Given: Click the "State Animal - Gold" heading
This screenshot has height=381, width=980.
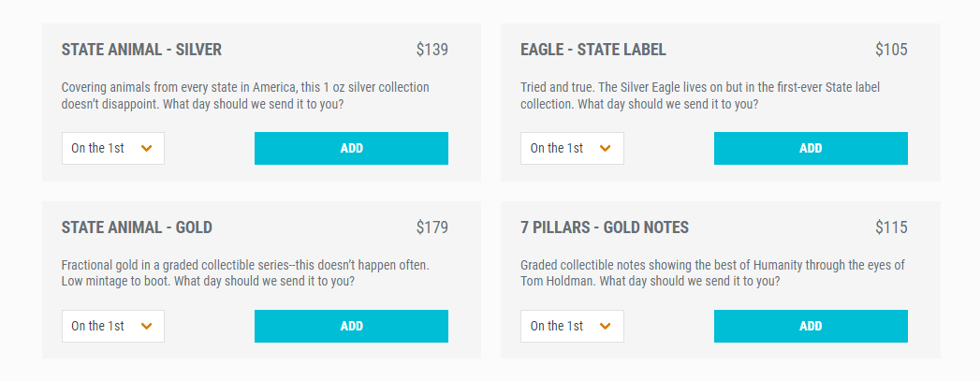Looking at the screenshot, I should pos(137,227).
